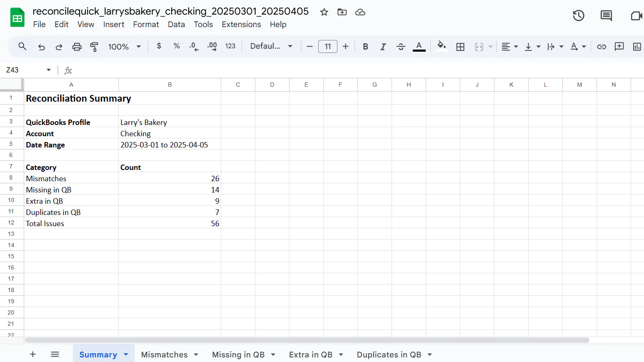Viewport: 644px width, 362px height.
Task: Open the text color picker
Action: 419,47
